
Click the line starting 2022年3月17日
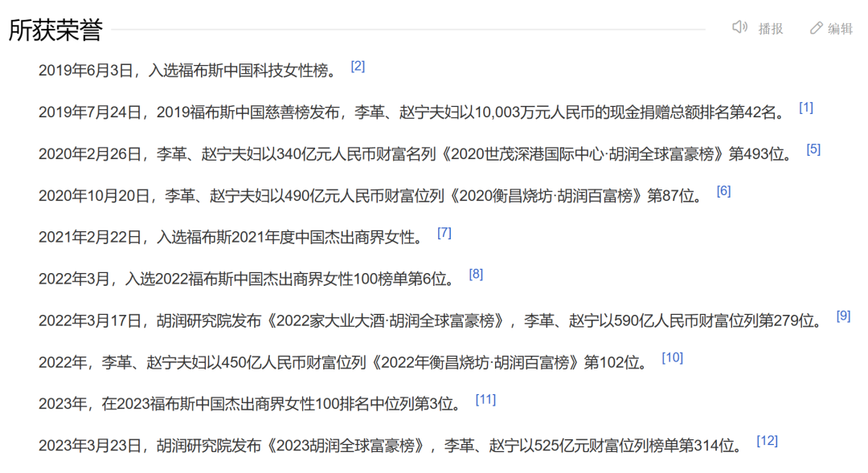(431, 321)
